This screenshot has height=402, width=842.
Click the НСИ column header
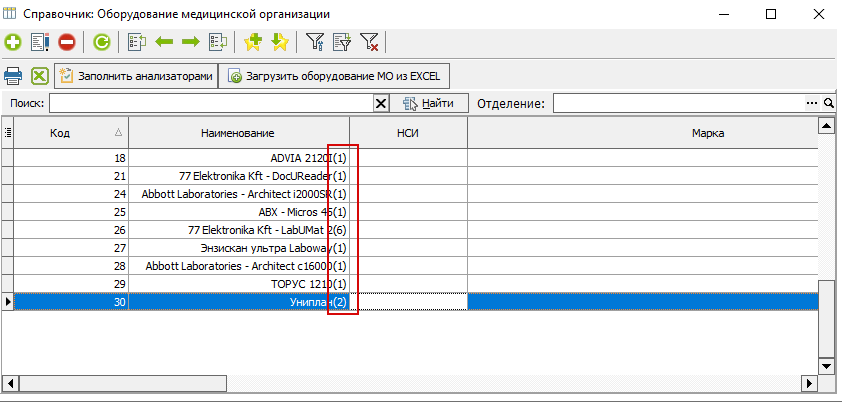[x=409, y=133]
